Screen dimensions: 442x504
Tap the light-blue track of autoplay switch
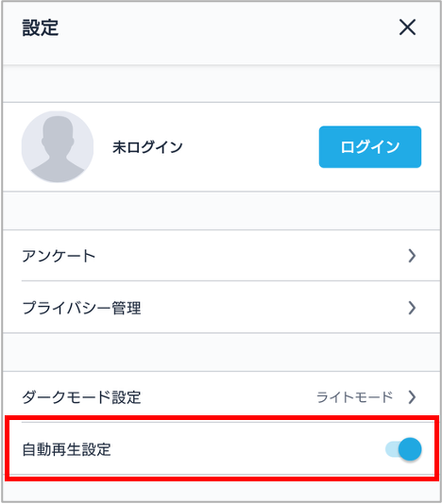392,449
